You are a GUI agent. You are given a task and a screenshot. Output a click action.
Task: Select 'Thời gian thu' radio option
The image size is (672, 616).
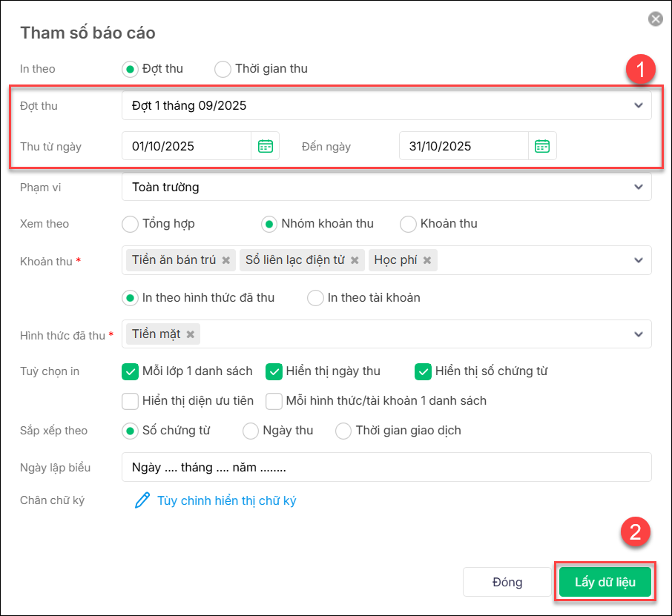click(x=223, y=69)
